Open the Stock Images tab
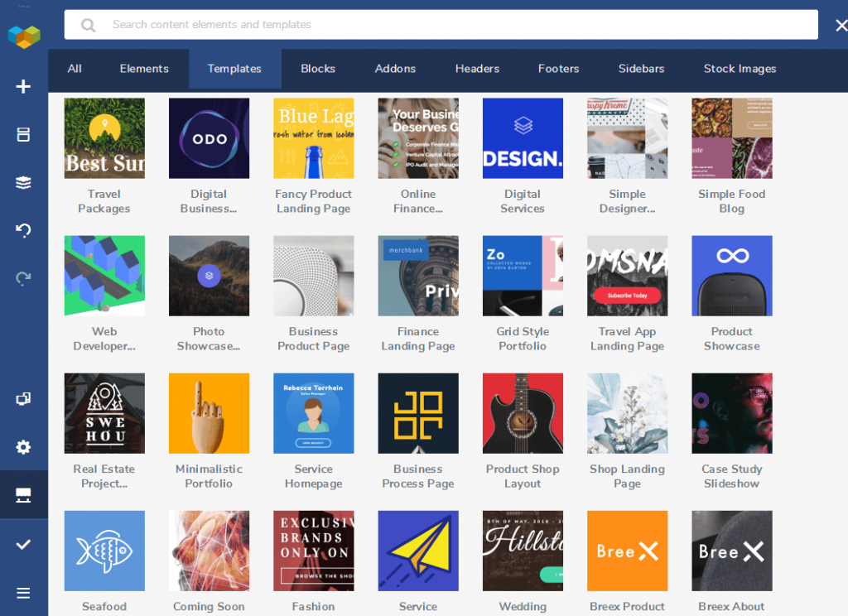This screenshot has height=616, width=848. point(740,69)
